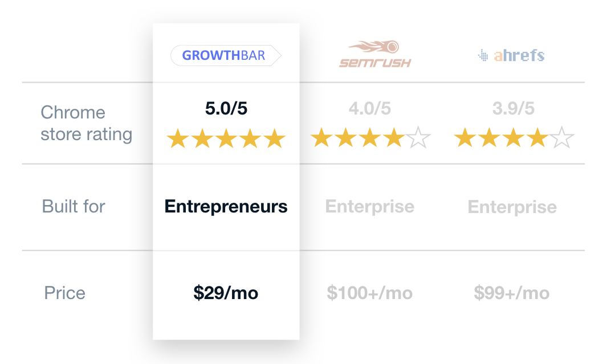Click the SEMrush comet logo
Image resolution: width=611 pixels, height=364 pixels.
(x=375, y=54)
